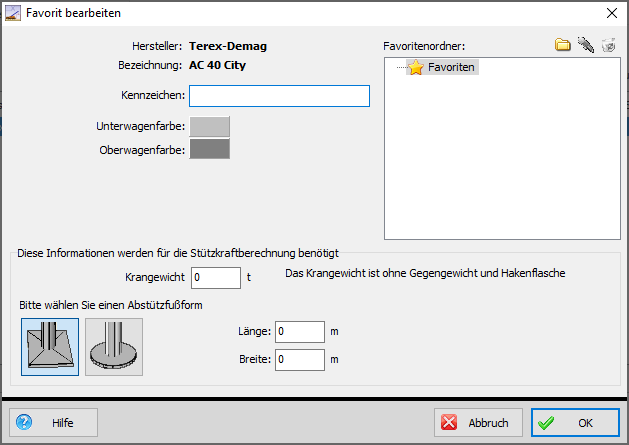Select the Favoriten folder label in tree
The width and height of the screenshot is (629, 445).
click(x=451, y=68)
